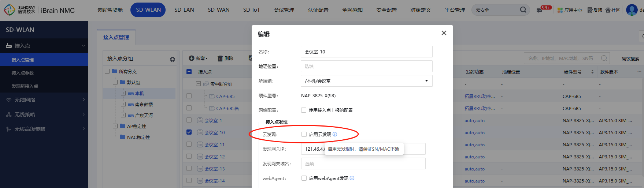Expand the AP稳定性 tree node
Screen dimensions: 644x188
(115, 126)
